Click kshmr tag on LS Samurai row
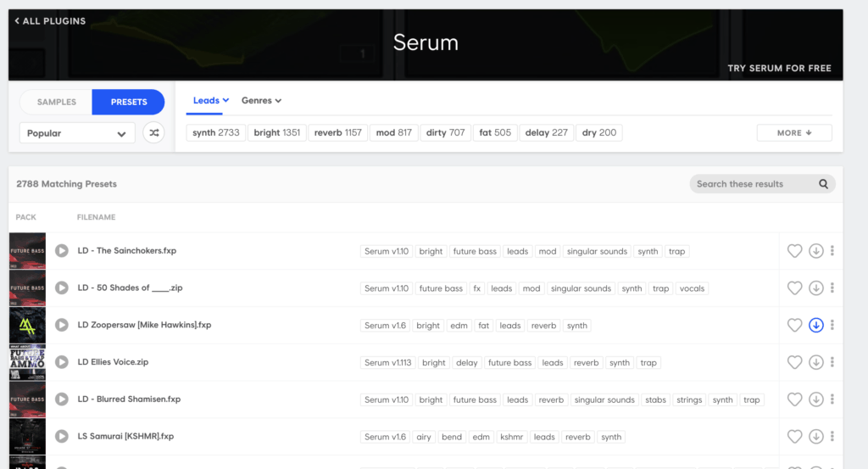Viewport: 868px width, 469px height. (511, 437)
